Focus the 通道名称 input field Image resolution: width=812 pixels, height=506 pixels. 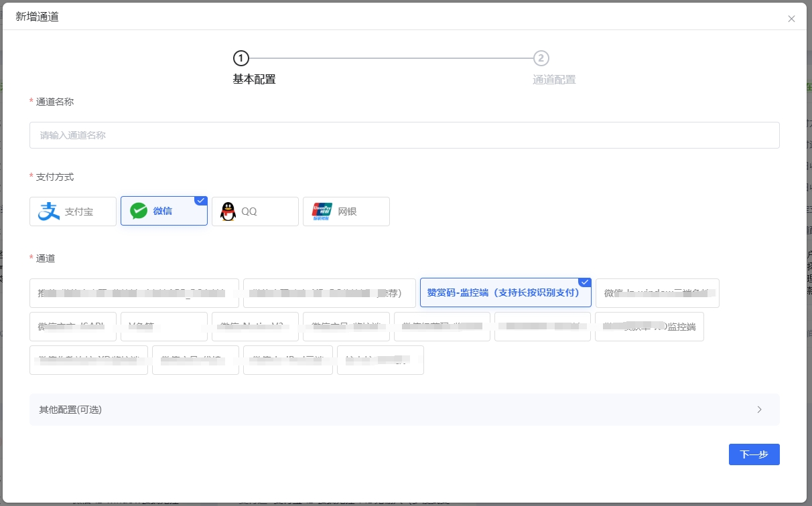(x=404, y=135)
